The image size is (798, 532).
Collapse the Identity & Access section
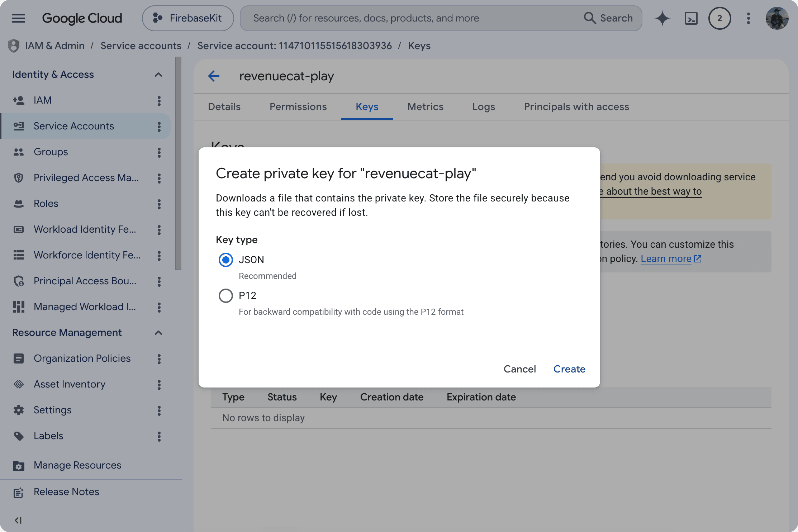coord(158,75)
